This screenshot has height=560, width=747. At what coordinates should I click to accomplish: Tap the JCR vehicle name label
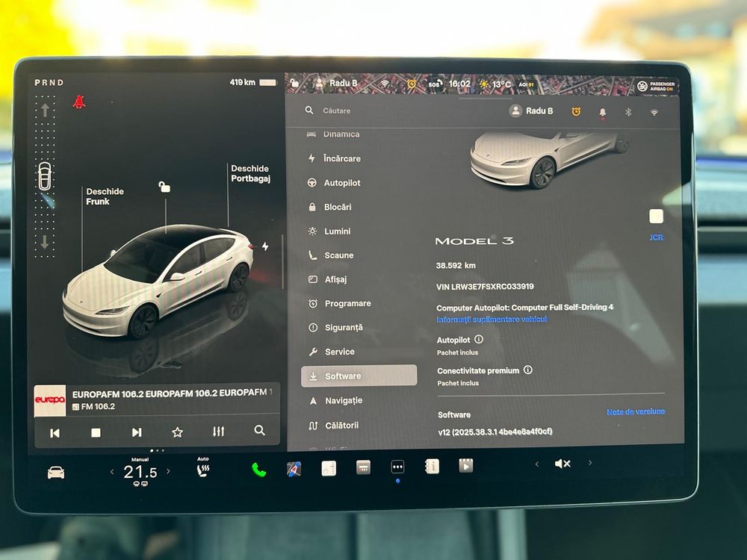tap(656, 237)
